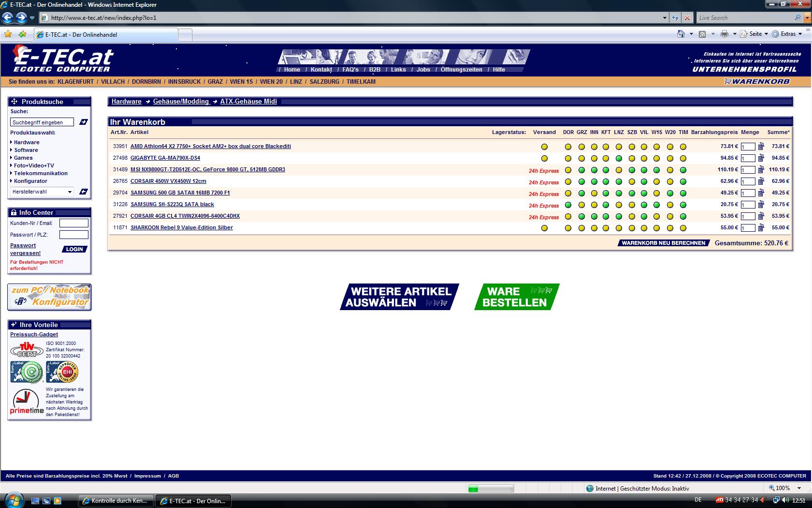
Task: Open the Extras menu dropdown
Action: [787, 34]
